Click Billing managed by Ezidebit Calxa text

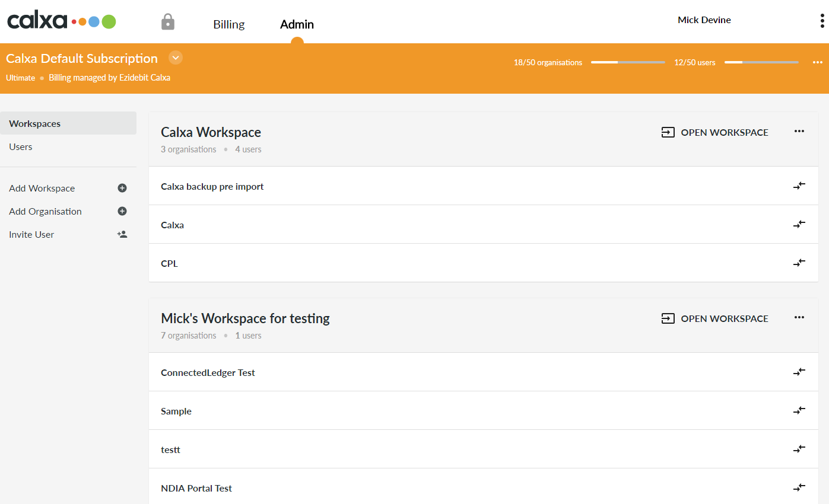(110, 78)
